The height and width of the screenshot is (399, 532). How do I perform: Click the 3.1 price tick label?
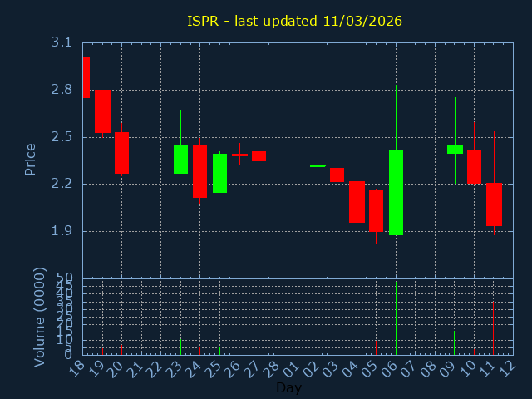[x=60, y=42]
